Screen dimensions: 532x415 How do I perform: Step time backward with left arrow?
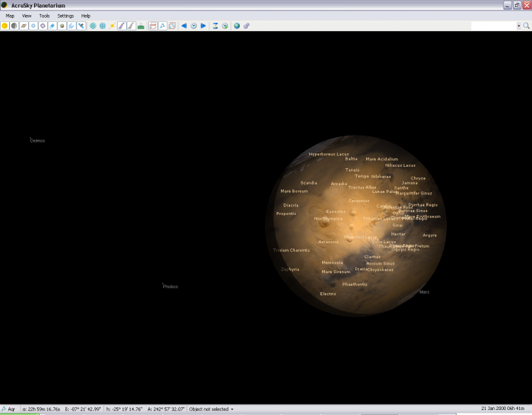click(x=184, y=26)
